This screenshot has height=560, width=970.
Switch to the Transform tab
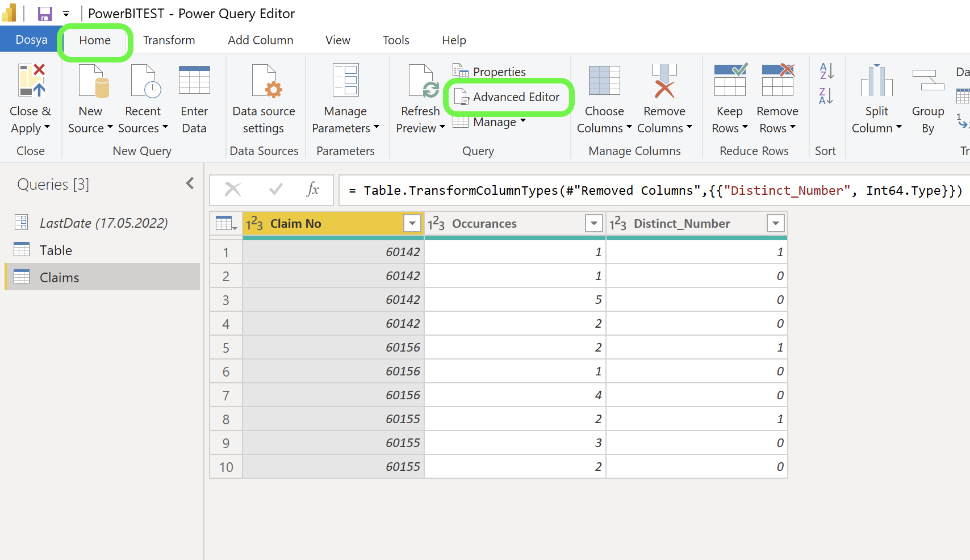(x=169, y=40)
